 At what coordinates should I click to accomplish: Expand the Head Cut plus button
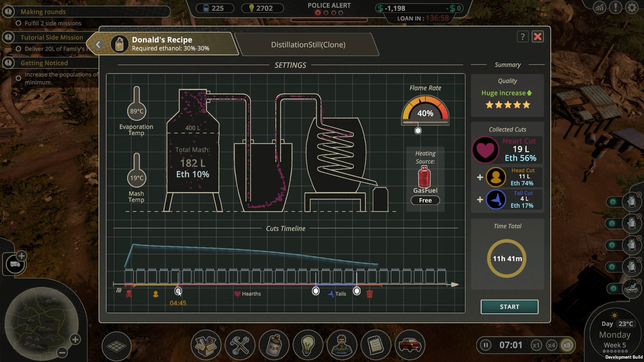click(x=480, y=177)
